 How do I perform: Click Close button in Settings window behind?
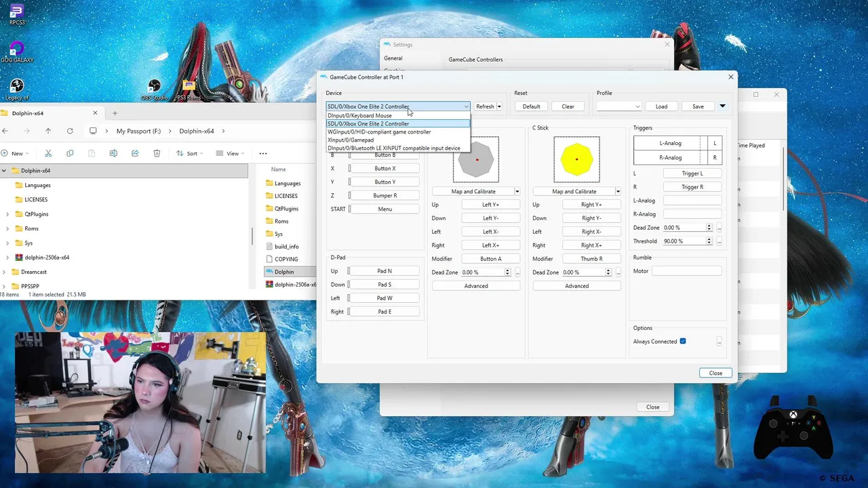[x=652, y=407]
